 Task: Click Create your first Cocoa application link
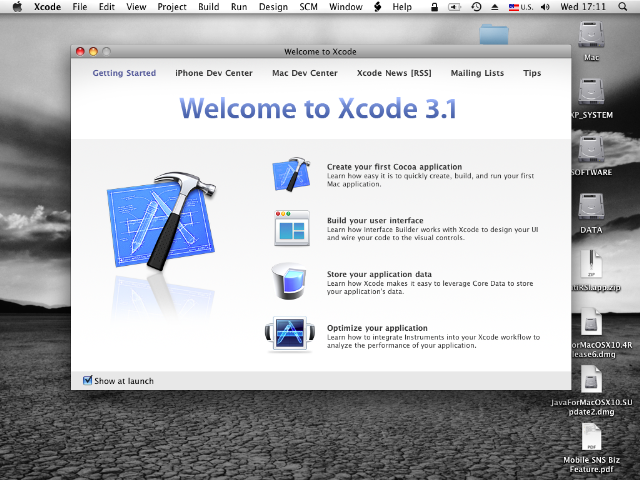(394, 167)
